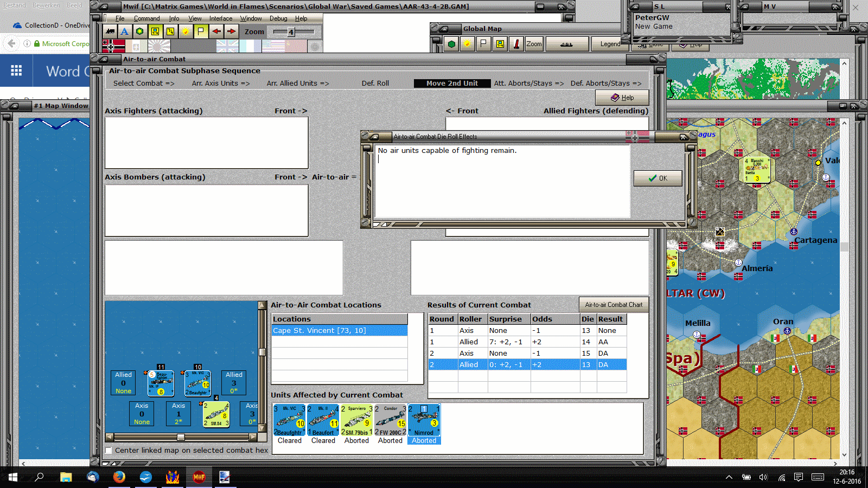The height and width of the screenshot is (488, 868).
Task: Click the yellow stacked units toolbar icon
Action: click(170, 31)
